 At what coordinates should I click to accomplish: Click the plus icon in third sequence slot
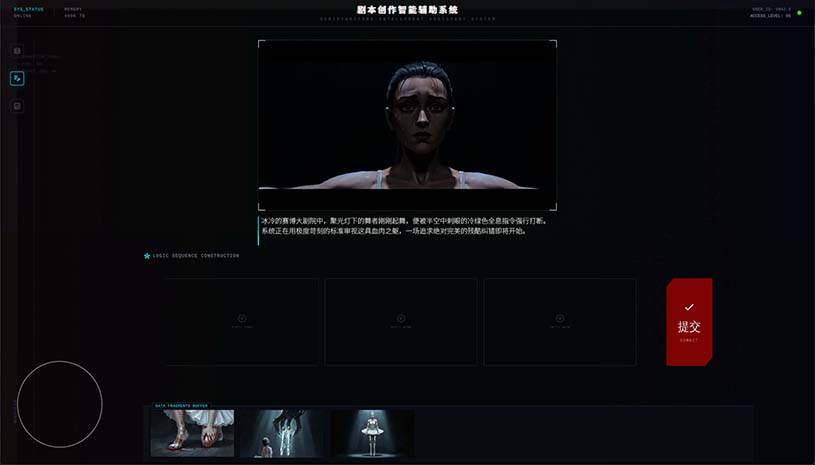559,318
